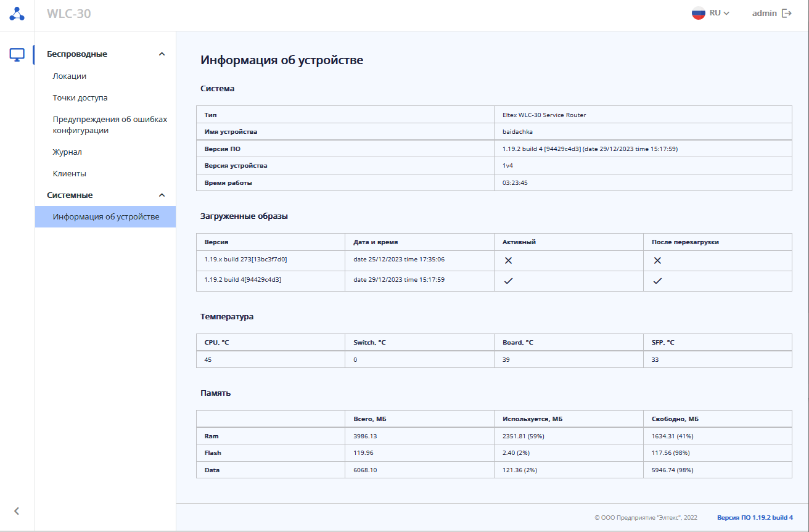Click the inactive cross for build 273

pos(508,261)
